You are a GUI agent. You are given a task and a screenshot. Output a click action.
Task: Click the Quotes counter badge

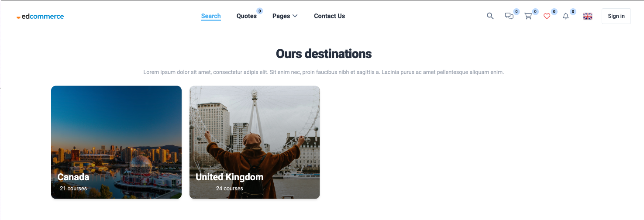click(x=260, y=11)
